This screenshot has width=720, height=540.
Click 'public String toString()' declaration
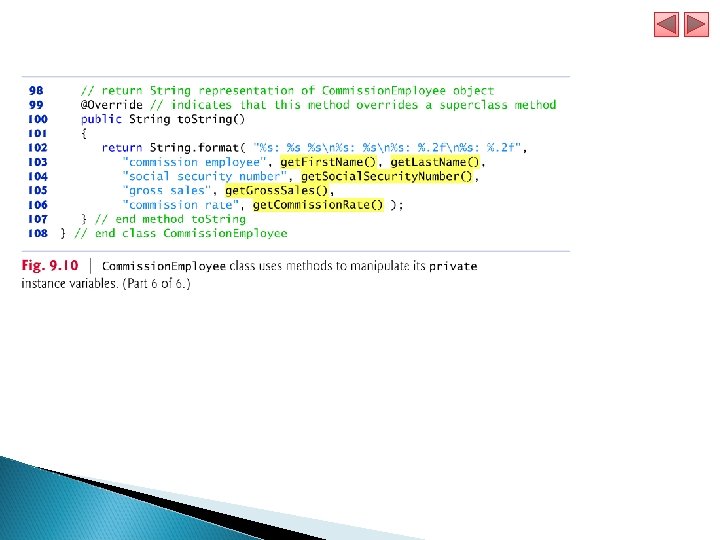coord(163,119)
